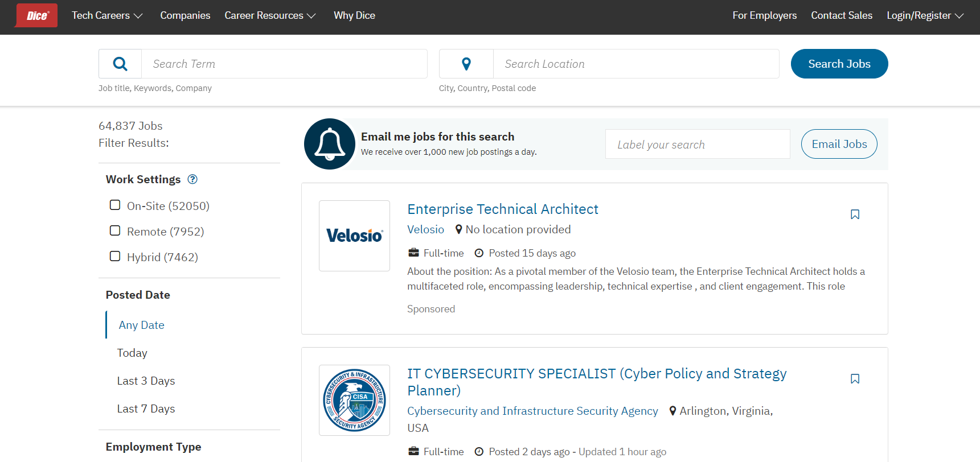Filter by posted Today
This screenshot has height=462, width=980.
point(132,353)
